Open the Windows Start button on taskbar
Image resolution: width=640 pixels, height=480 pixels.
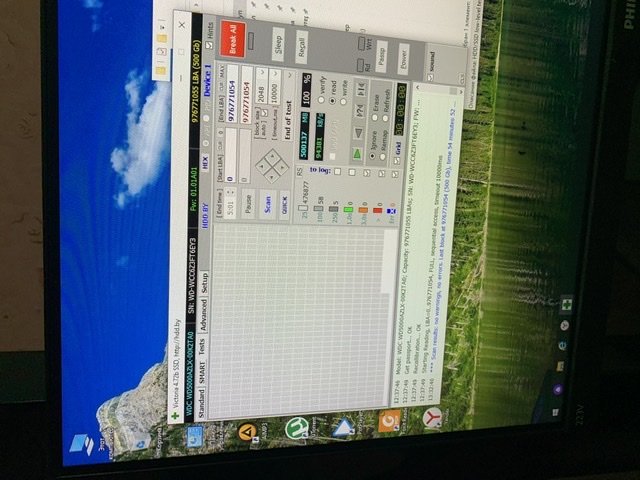click(556, 412)
